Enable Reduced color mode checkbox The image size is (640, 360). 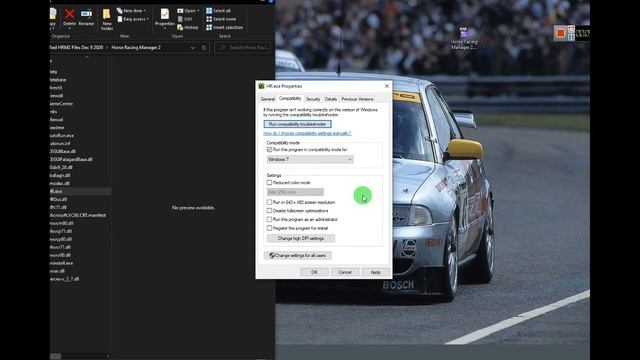coord(269,182)
